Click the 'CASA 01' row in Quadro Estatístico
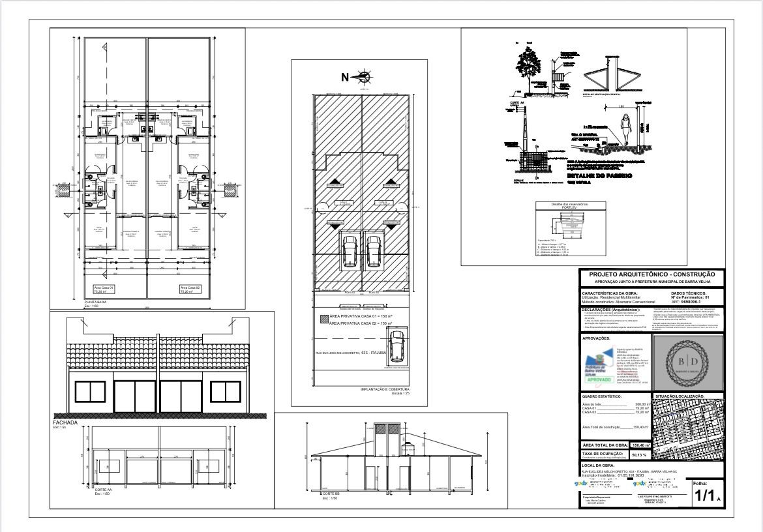This screenshot has height=532, width=763. click(x=616, y=408)
